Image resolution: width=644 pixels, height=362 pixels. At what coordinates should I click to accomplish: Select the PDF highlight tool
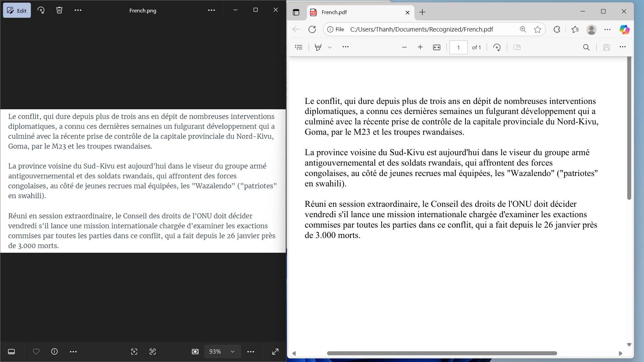coord(318,47)
